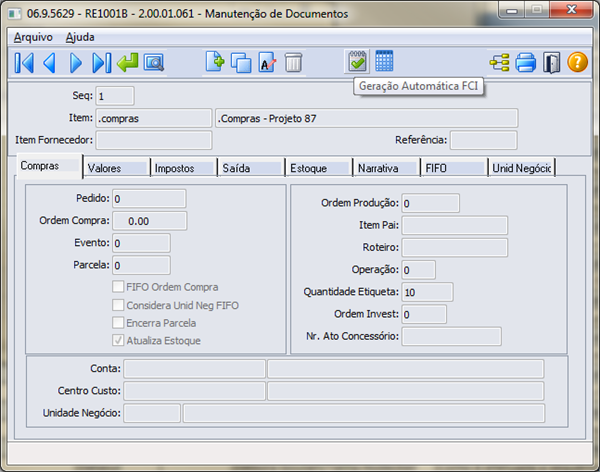The height and width of the screenshot is (472, 600).
Task: Modify the record with edit icon
Action: tap(267, 62)
